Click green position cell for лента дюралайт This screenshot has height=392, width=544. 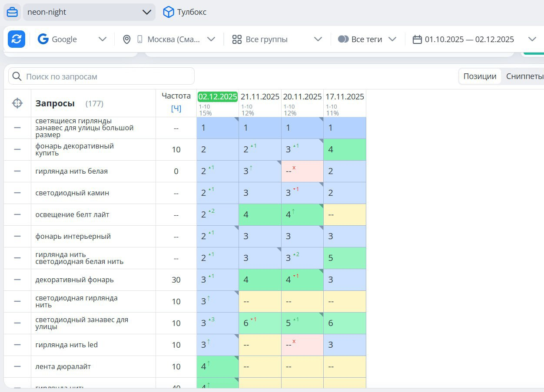tap(217, 366)
